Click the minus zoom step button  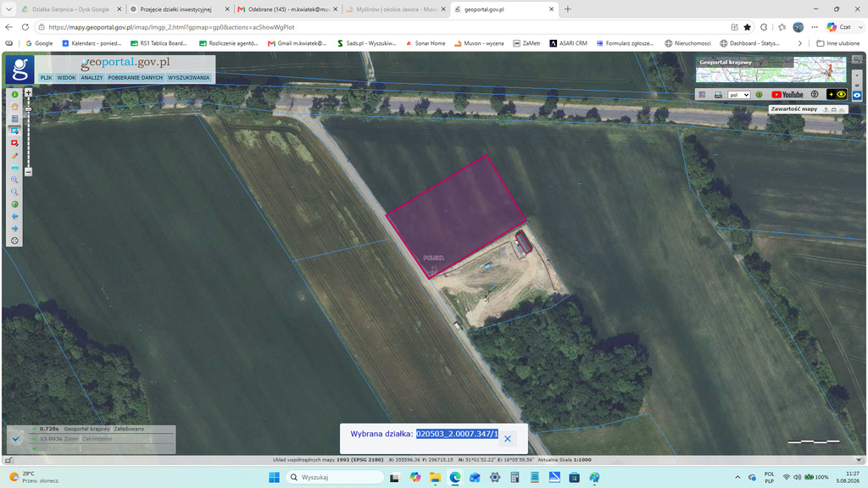click(x=28, y=172)
